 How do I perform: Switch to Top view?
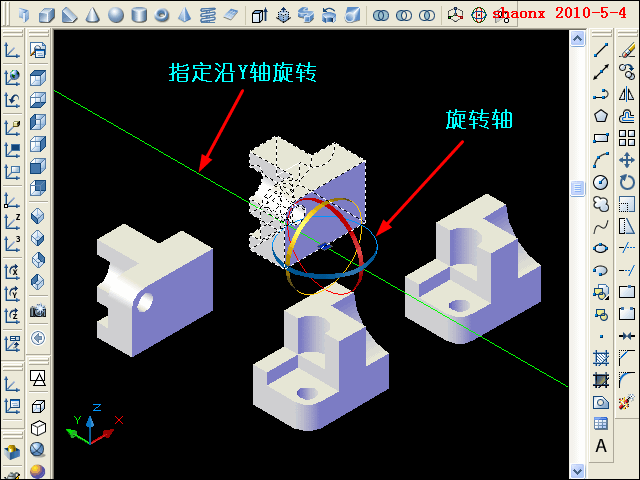click(x=38, y=78)
